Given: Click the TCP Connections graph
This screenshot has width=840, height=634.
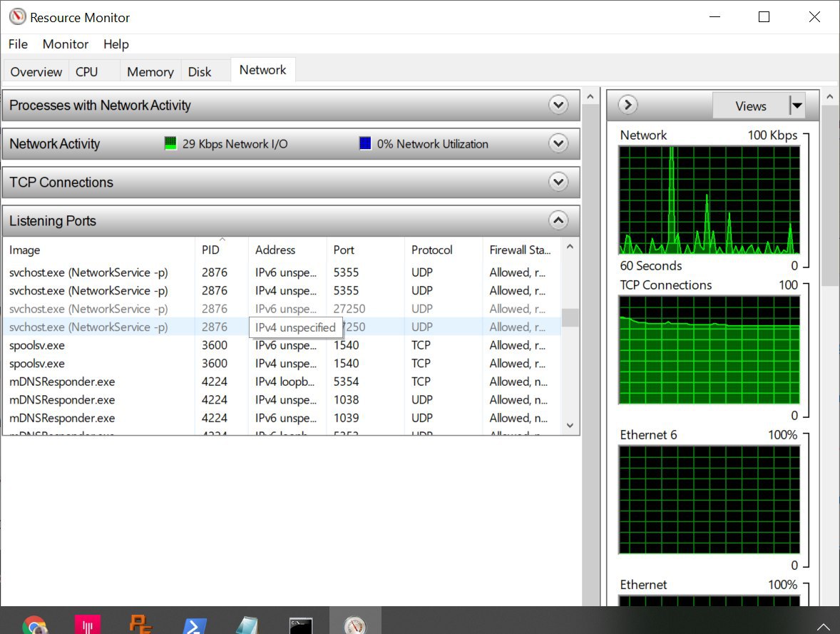Looking at the screenshot, I should click(x=709, y=350).
